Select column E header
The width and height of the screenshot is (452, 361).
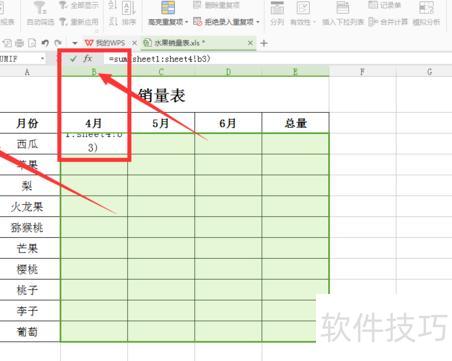click(x=295, y=72)
